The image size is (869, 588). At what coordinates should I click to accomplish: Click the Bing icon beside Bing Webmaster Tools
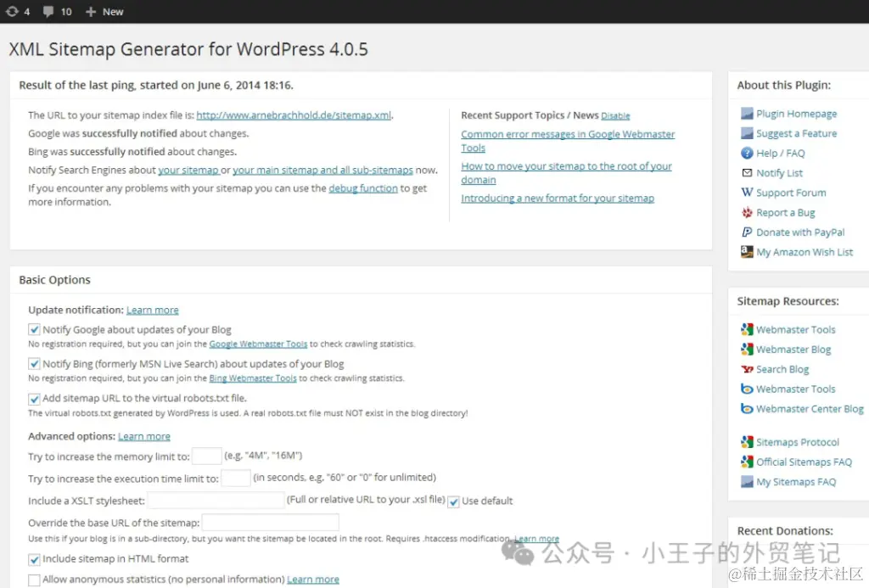[x=747, y=389]
